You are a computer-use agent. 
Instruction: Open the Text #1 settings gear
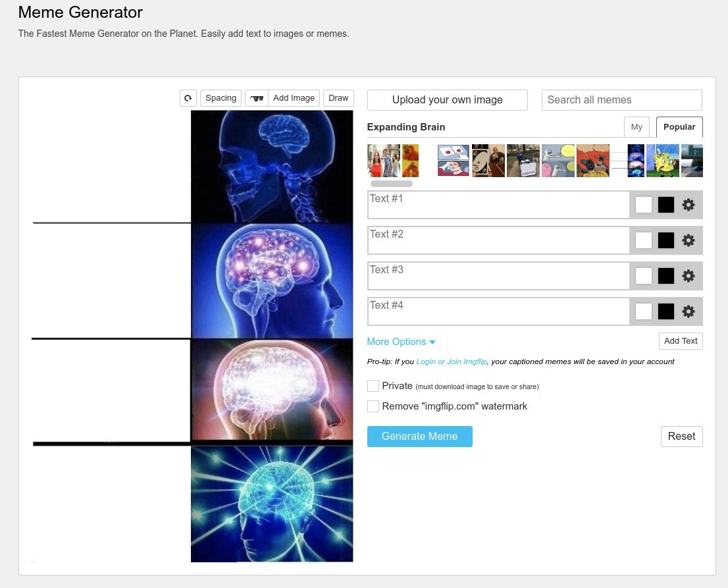[688, 205]
